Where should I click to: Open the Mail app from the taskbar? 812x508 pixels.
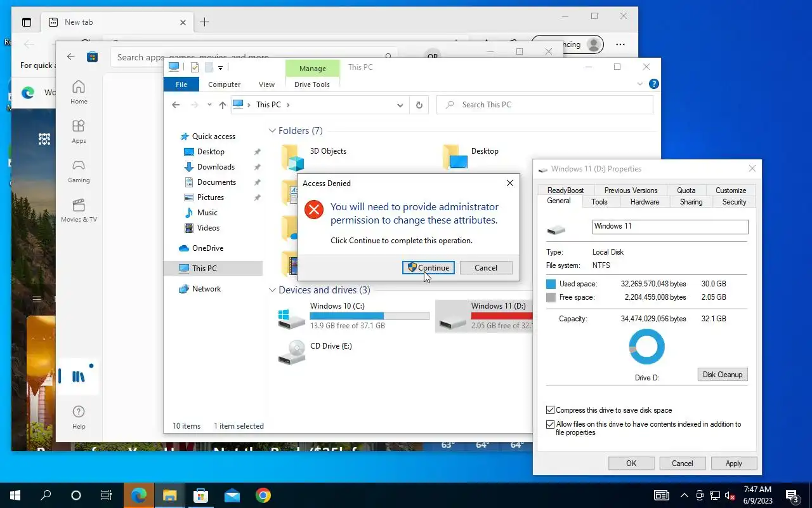click(232, 495)
